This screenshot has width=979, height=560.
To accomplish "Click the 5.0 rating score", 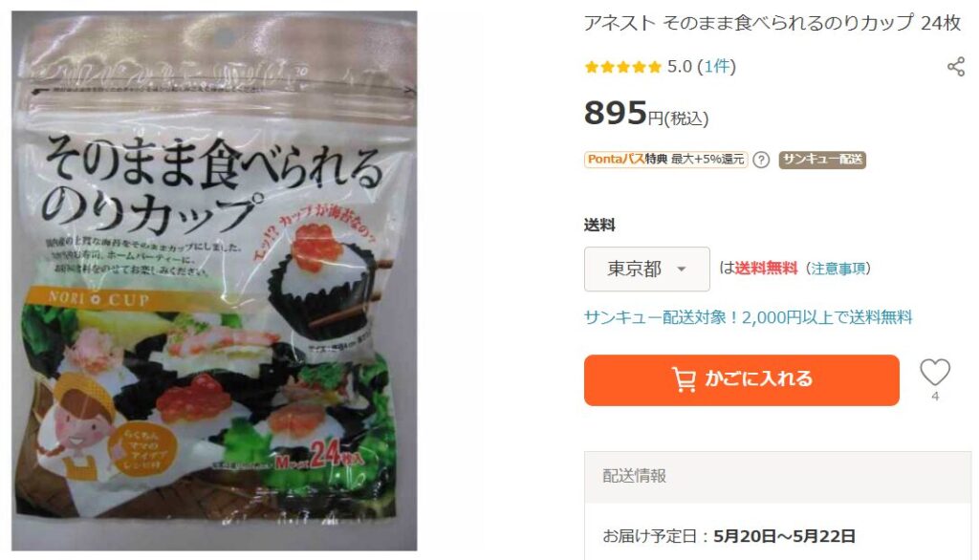I will pos(680,66).
